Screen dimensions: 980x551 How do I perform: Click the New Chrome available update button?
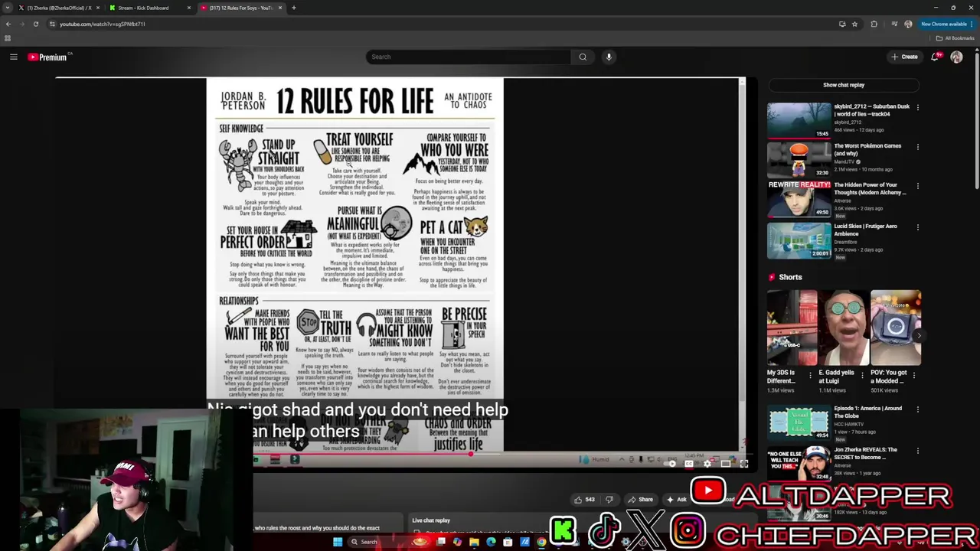click(946, 24)
